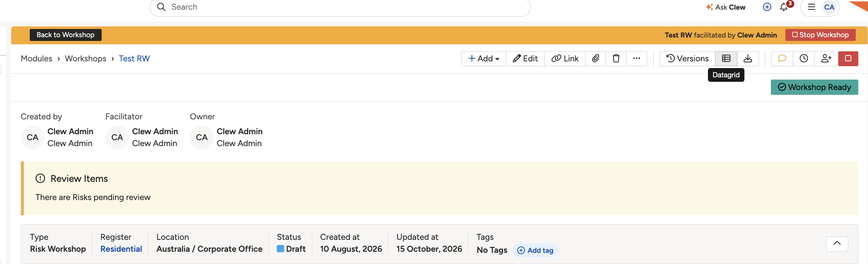Click '15 October, 2026' updated date

(429, 249)
